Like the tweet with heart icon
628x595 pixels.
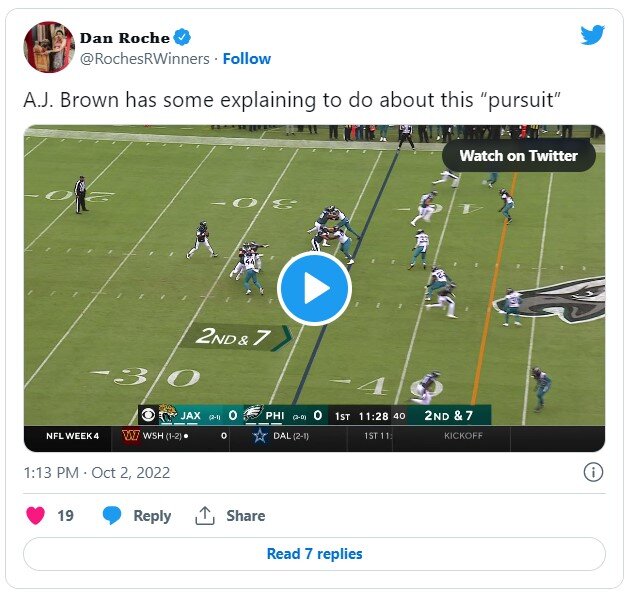tap(36, 515)
